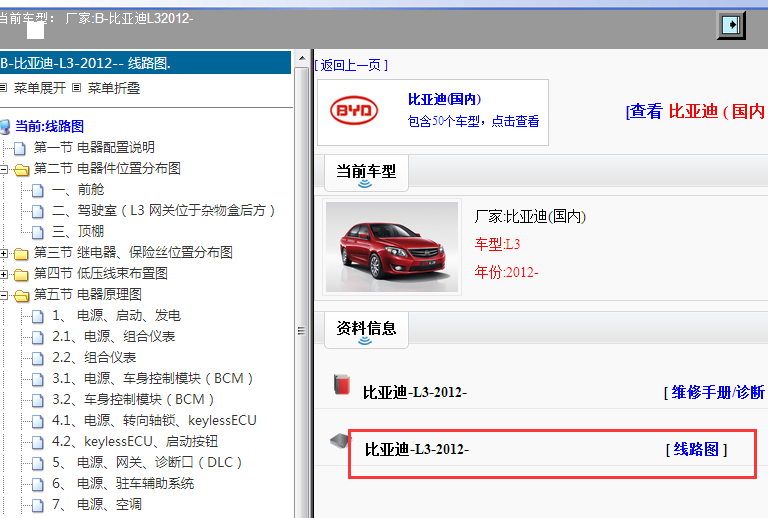Open 7、电源、空调
Viewport: 768px width, 518px height.
97,505
